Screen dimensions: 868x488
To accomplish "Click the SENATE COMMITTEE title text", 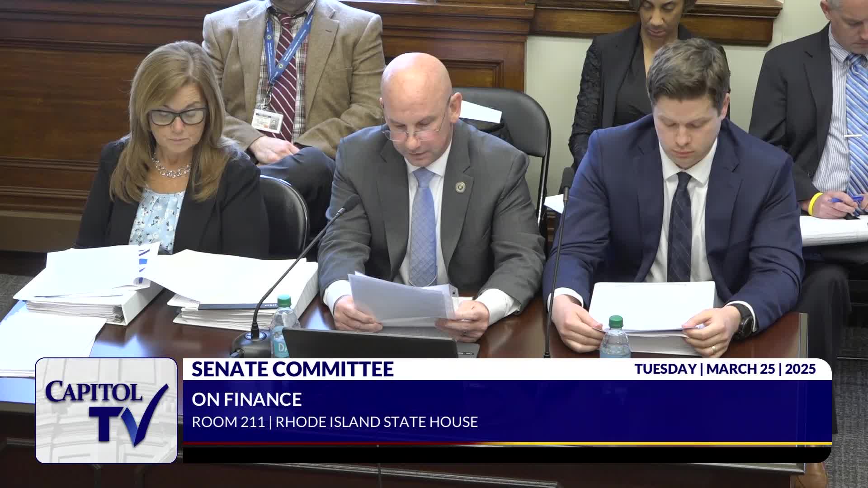I will point(292,369).
